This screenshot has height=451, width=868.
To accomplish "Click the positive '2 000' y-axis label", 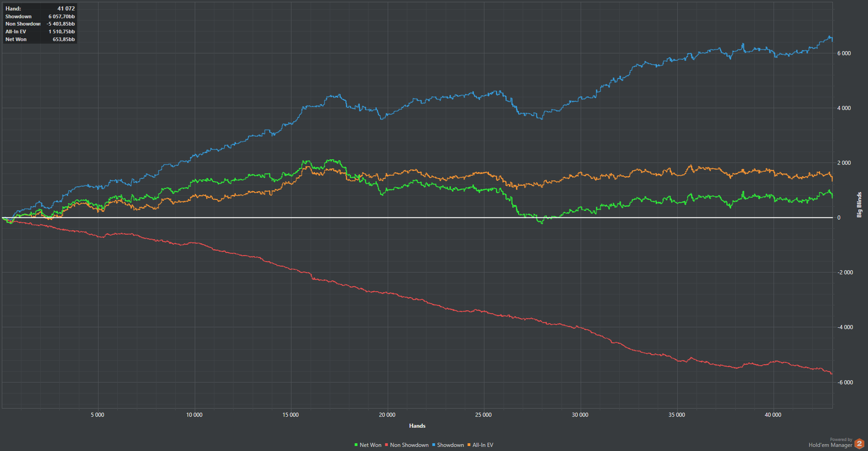I will [x=844, y=163].
